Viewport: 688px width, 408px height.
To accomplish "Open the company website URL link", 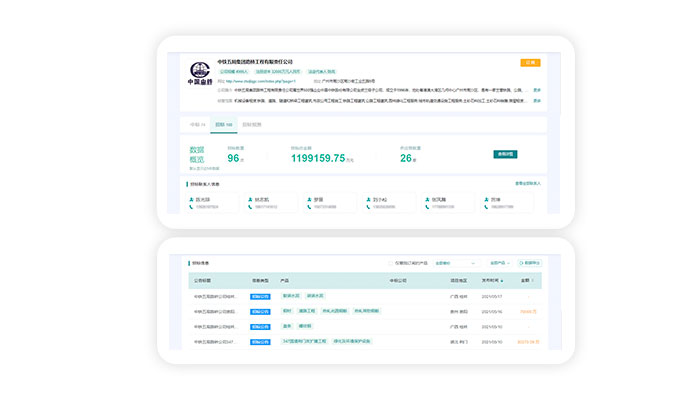I will (261, 81).
